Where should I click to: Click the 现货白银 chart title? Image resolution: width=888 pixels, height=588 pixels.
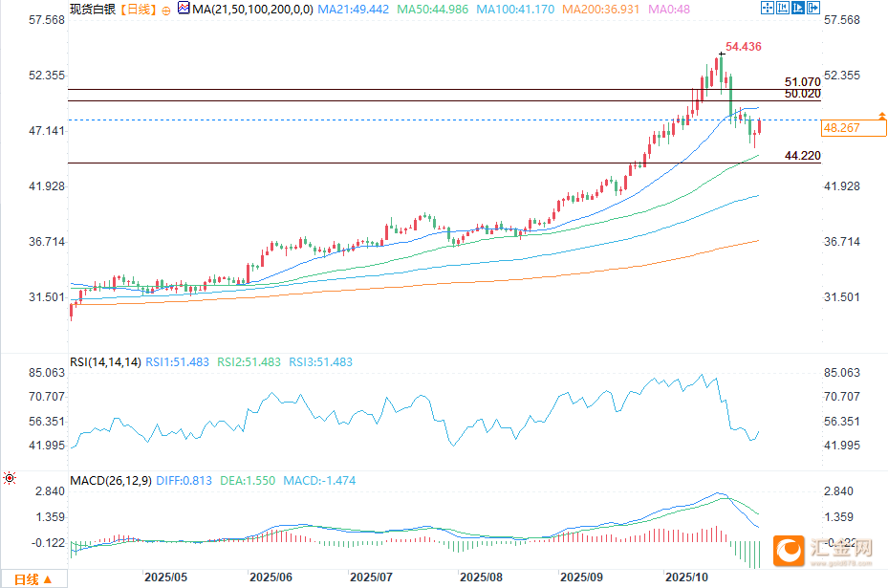pyautogui.click(x=93, y=9)
